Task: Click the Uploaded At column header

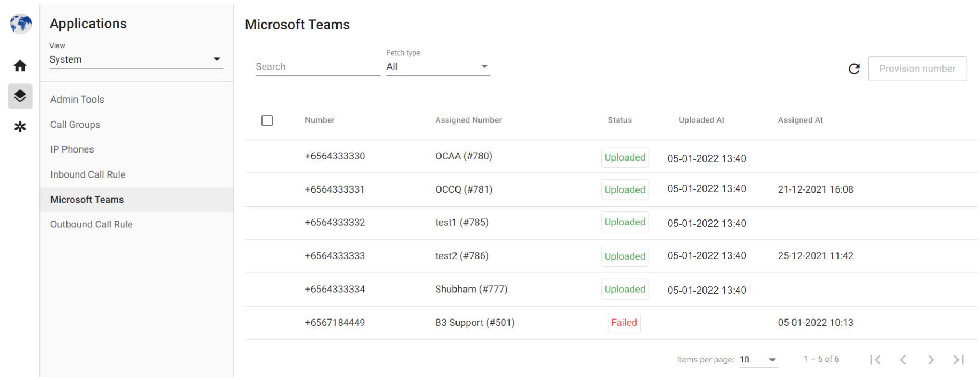Action: tap(701, 120)
